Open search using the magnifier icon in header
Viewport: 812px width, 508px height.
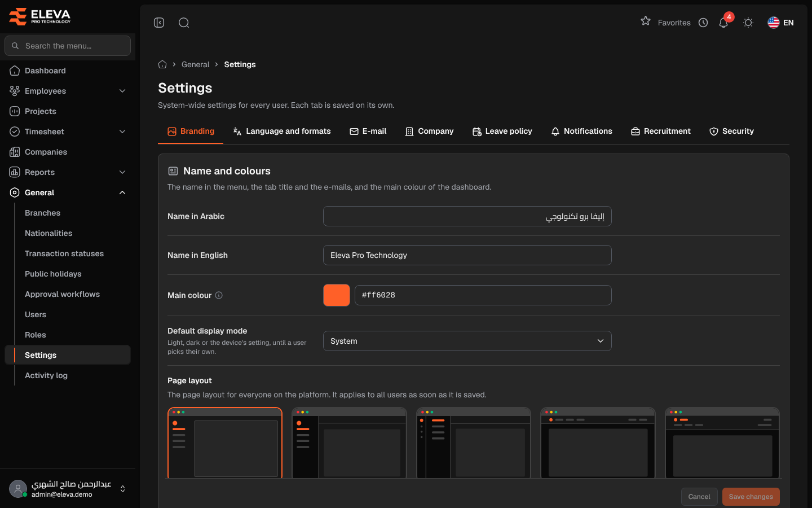pos(184,23)
